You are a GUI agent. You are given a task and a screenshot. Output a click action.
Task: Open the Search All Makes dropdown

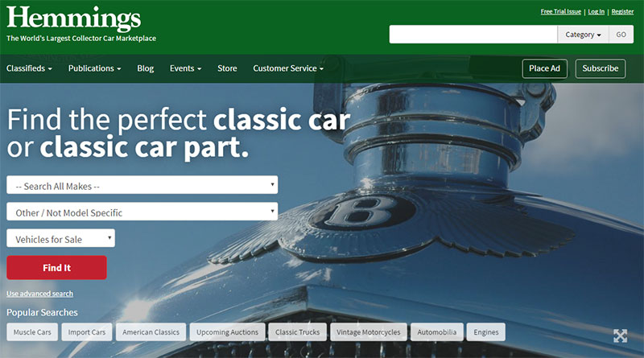(x=142, y=185)
